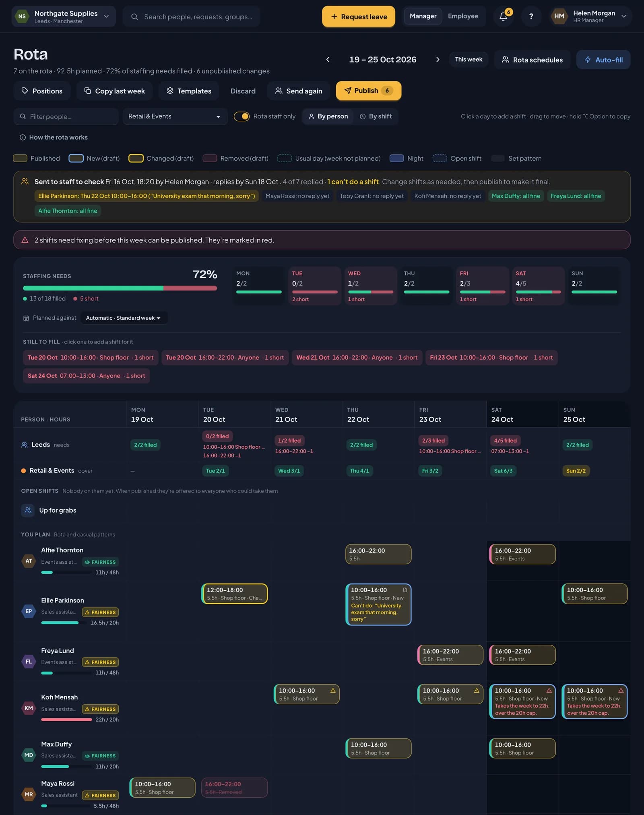Open Positions settings
The width and height of the screenshot is (644, 815).
point(42,91)
